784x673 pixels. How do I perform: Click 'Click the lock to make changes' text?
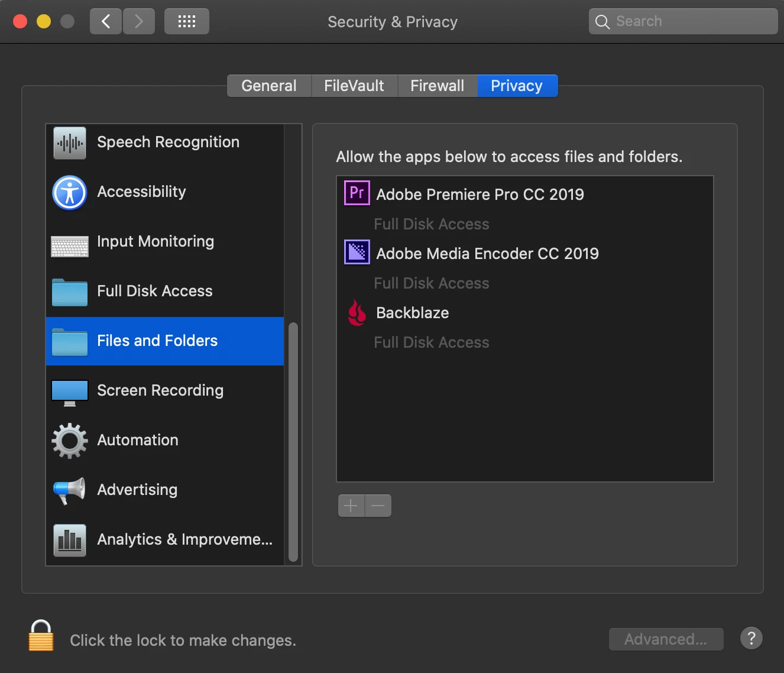coord(183,640)
